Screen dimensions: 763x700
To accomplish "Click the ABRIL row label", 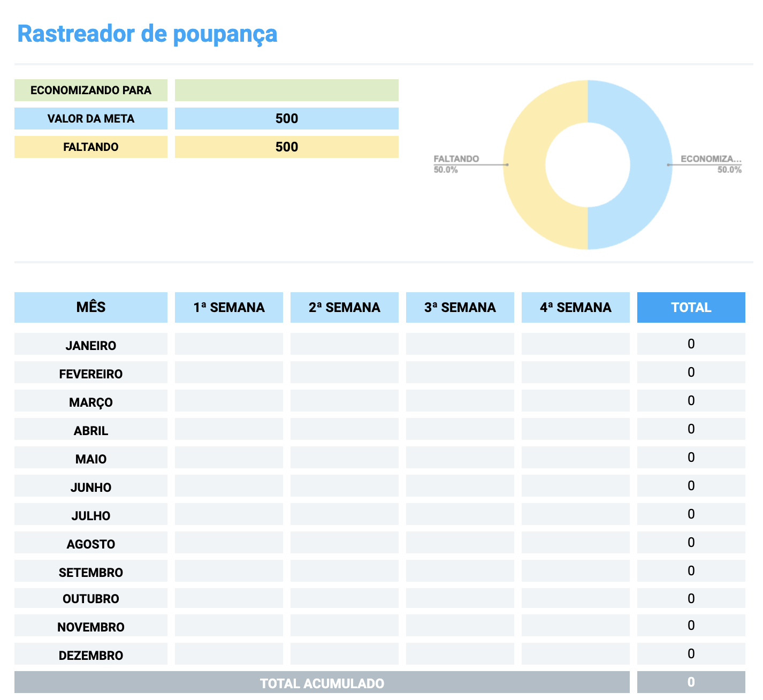I will pyautogui.click(x=91, y=429).
